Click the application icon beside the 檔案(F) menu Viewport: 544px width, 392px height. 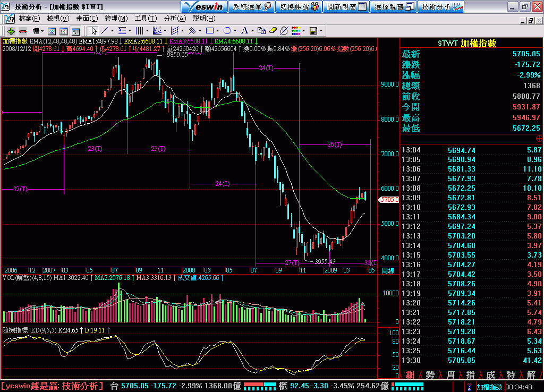[x=10, y=19]
